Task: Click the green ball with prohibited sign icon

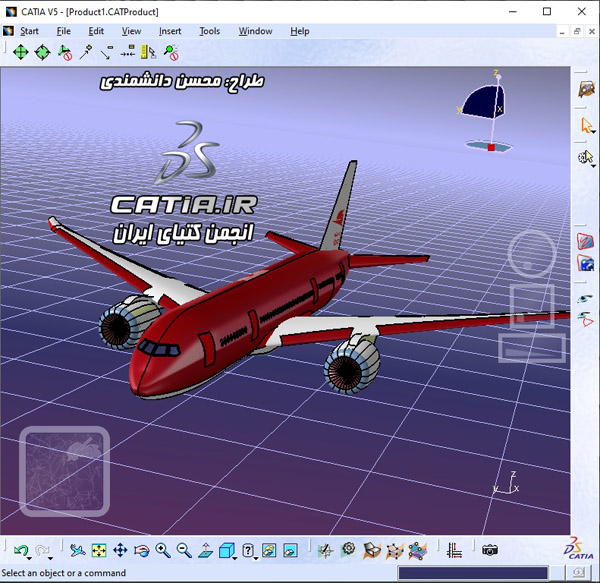Action: (171, 52)
